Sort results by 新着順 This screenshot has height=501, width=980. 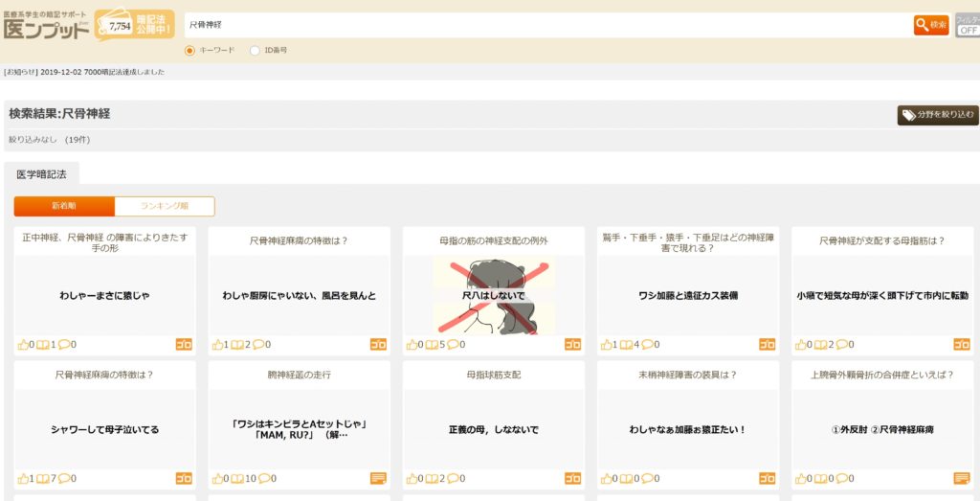click(x=64, y=206)
